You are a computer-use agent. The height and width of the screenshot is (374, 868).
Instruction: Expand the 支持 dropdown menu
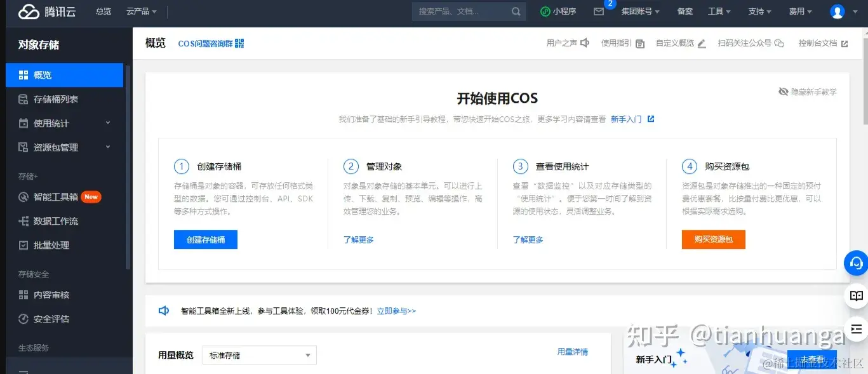(x=760, y=11)
